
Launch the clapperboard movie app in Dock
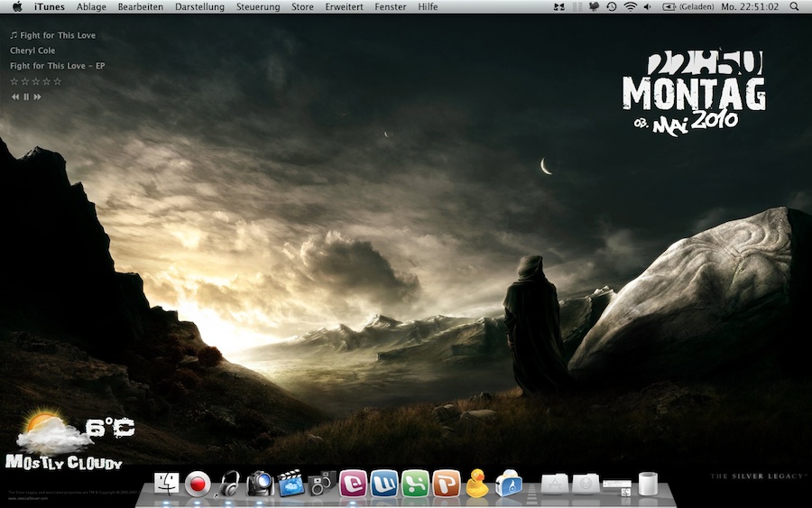[x=291, y=483]
